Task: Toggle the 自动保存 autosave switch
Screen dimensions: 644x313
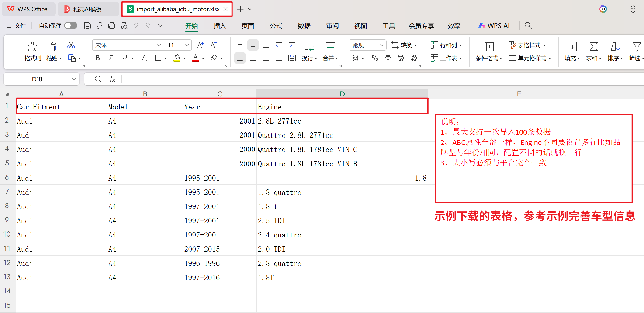Action: [70, 25]
